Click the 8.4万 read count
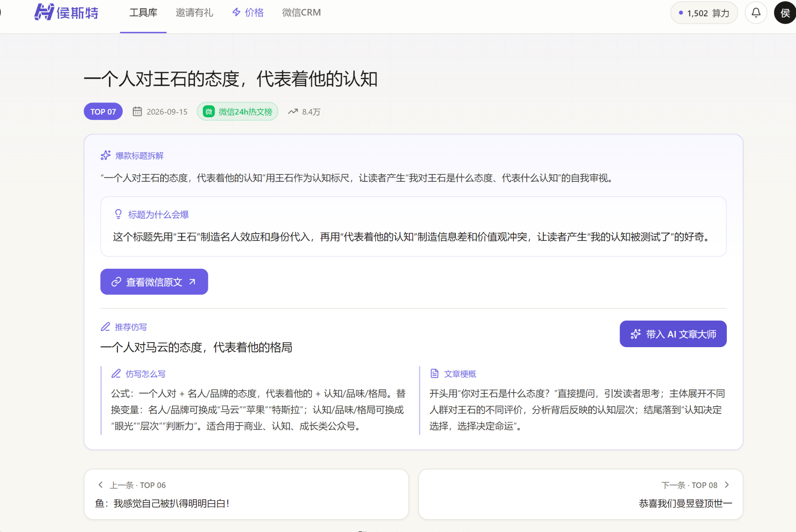 [311, 112]
